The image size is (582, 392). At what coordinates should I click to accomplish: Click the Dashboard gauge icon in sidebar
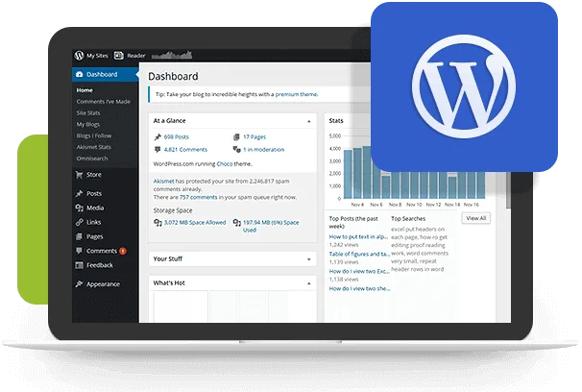79,74
